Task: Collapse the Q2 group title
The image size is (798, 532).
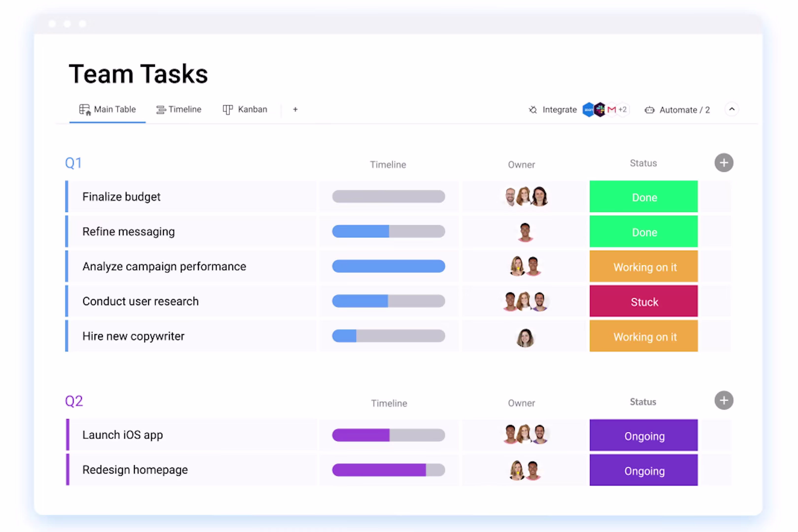Action: point(74,401)
